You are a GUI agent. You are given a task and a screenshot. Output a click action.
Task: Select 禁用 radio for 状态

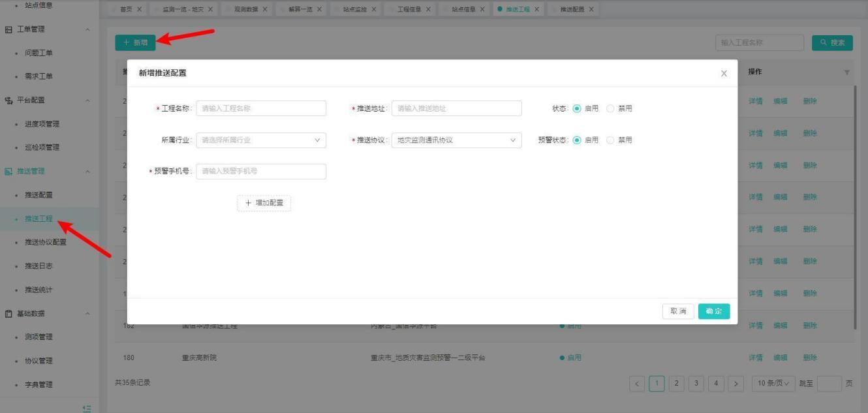(611, 109)
